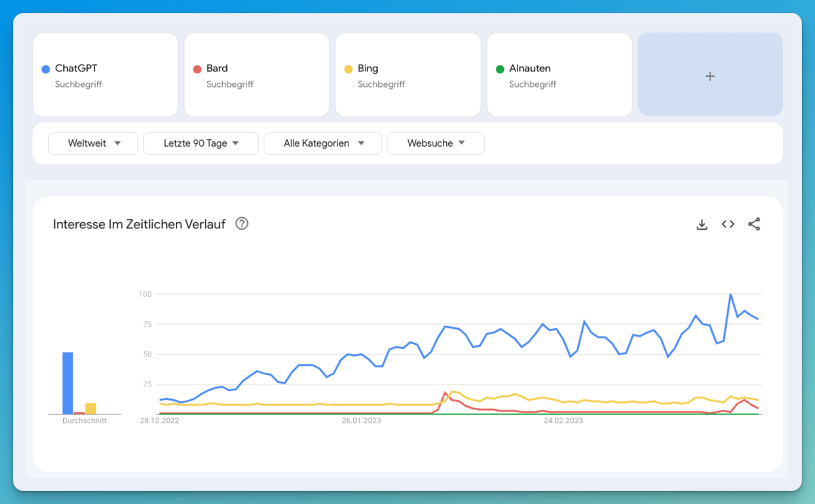
Task: Select the AInauten search term card
Action: 560,75
